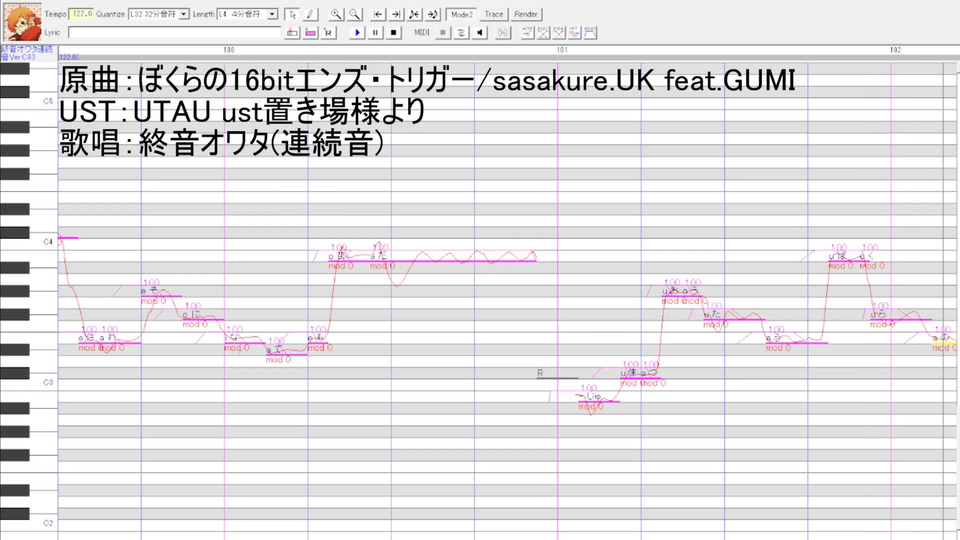This screenshot has height=540, width=960.
Task: Toggle the Mode2 button
Action: pos(462,14)
